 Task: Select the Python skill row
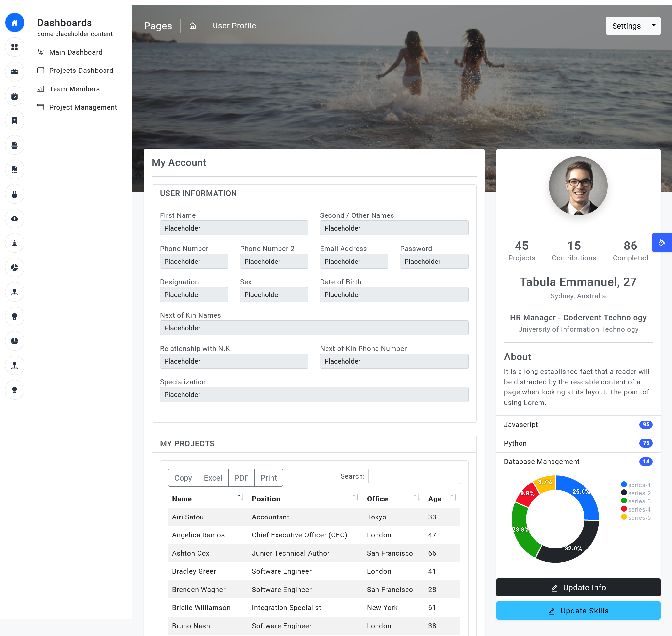point(578,443)
